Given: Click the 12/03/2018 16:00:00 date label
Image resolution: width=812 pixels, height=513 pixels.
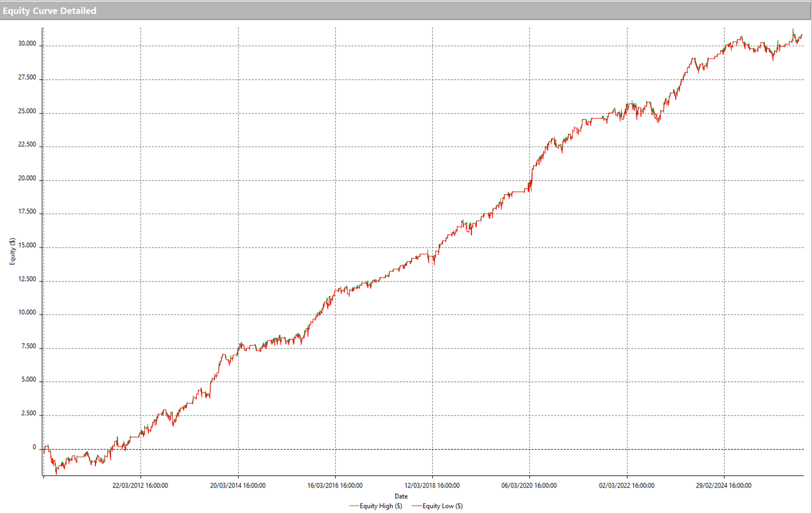Looking at the screenshot, I should pos(432,486).
